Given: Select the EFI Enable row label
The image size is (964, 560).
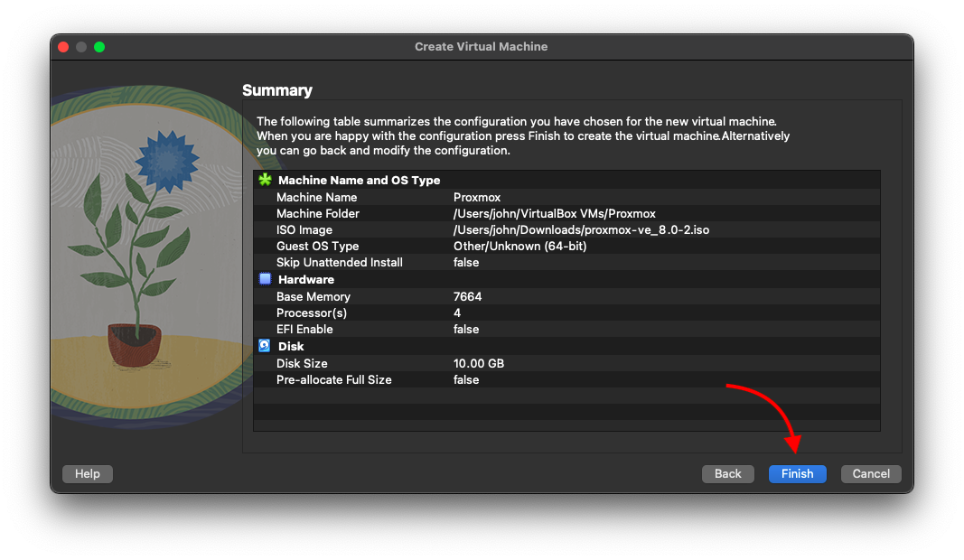Looking at the screenshot, I should point(304,330).
